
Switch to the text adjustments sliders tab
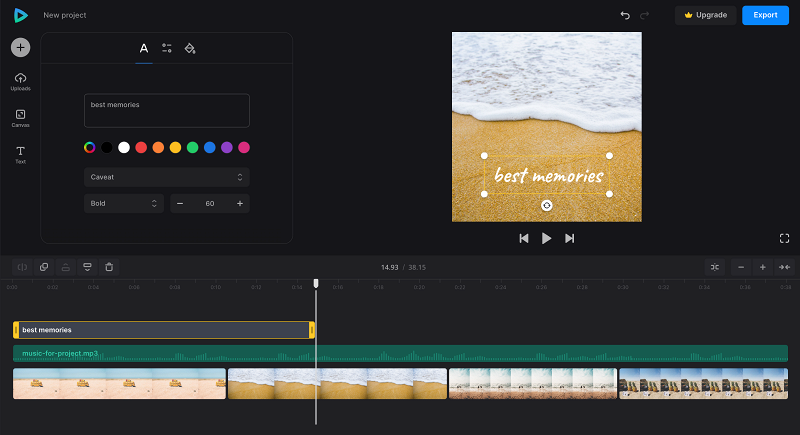(167, 48)
